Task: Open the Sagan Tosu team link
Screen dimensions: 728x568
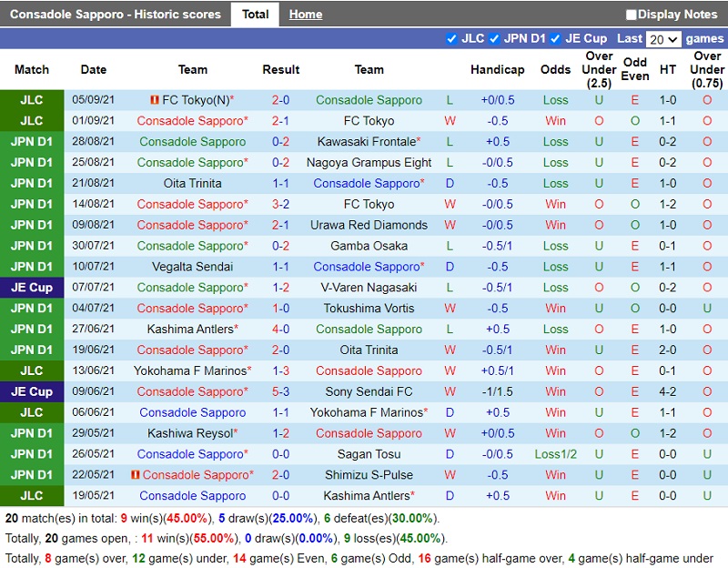Action: [369, 454]
